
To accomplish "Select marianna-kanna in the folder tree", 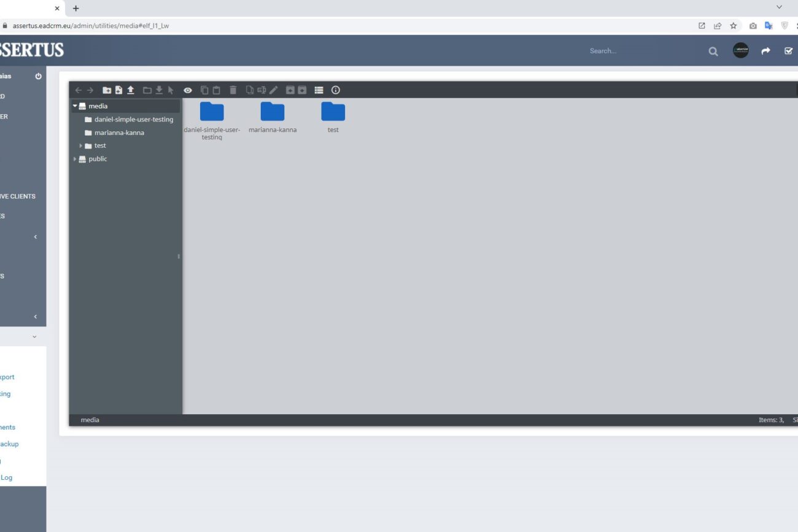I will pos(119,133).
